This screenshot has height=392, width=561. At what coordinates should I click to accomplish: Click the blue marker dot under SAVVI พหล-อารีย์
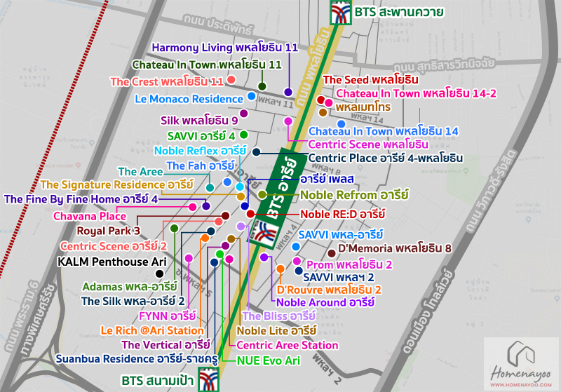tap(295, 246)
